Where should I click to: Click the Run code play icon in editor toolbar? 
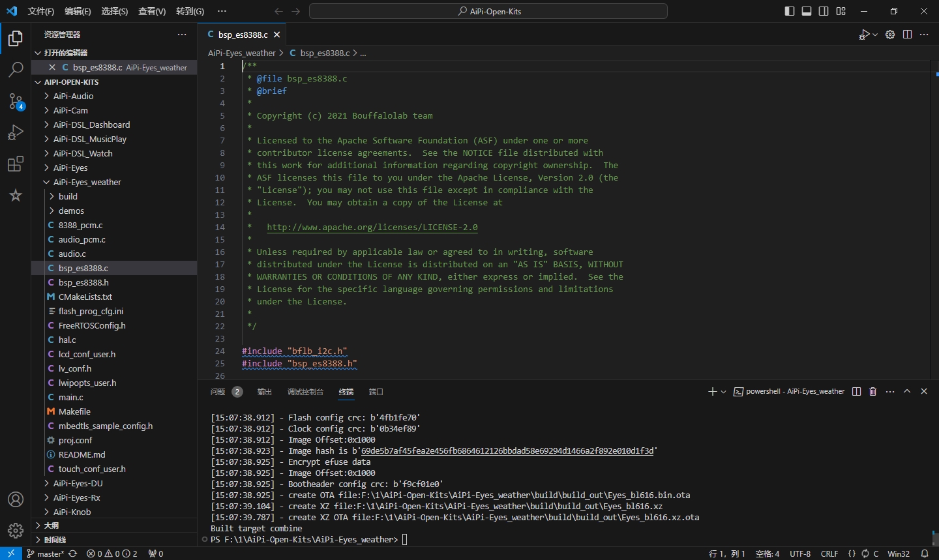(865, 35)
